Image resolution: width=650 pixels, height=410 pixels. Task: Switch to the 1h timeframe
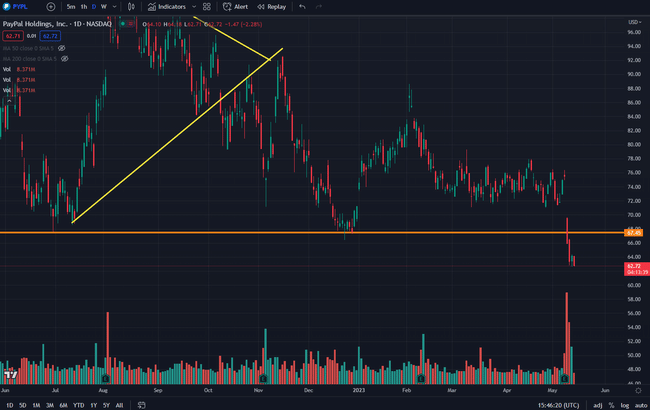click(x=84, y=6)
